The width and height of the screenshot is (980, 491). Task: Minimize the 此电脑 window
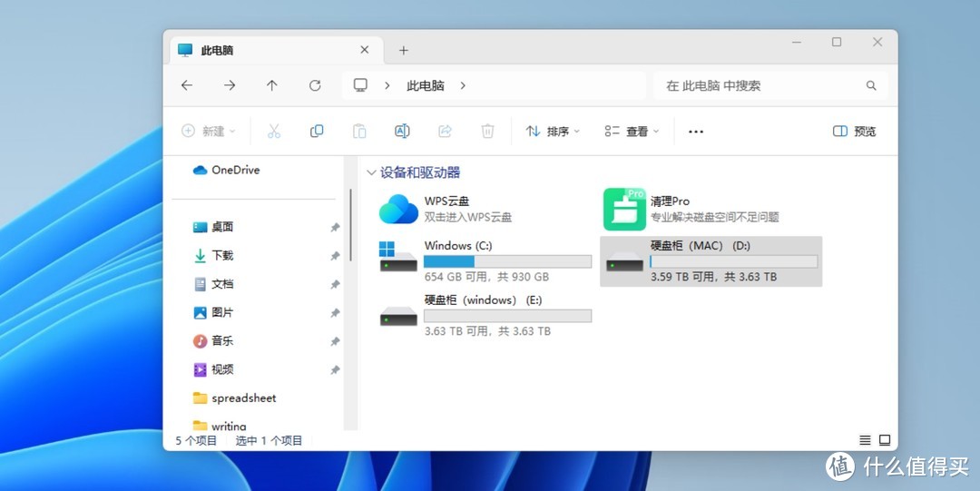point(797,42)
